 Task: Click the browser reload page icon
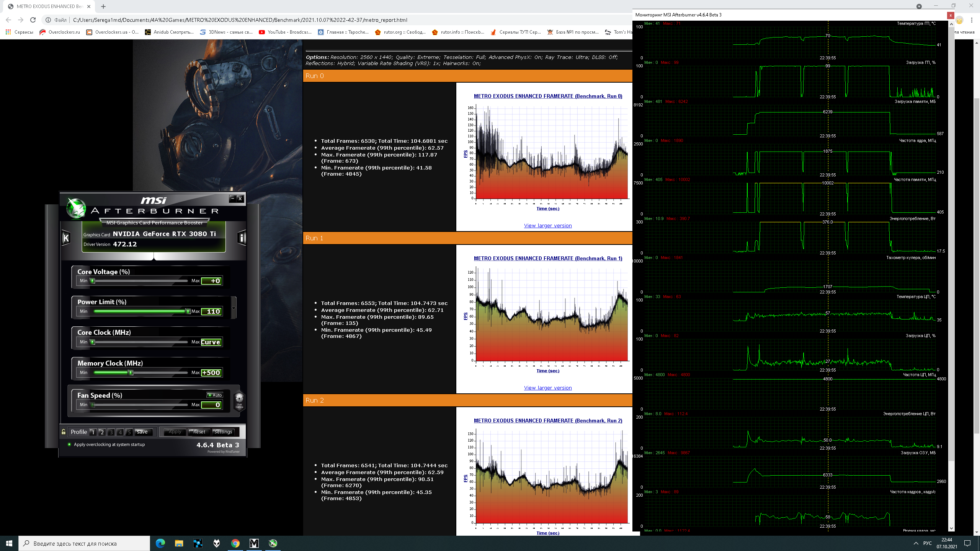tap(33, 20)
